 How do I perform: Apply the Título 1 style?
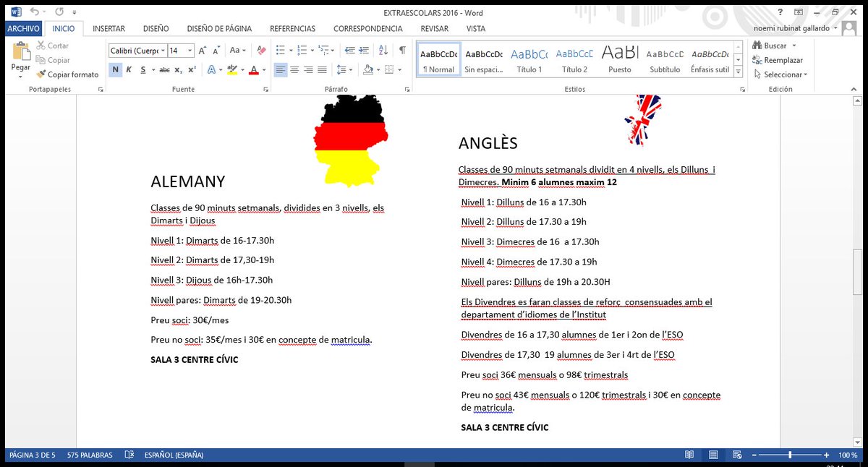[529, 60]
